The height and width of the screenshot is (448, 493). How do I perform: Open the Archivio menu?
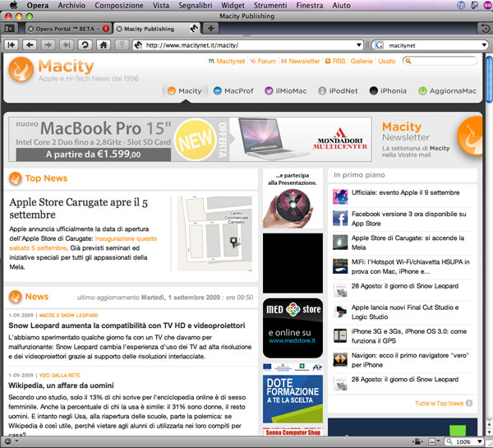point(71,6)
